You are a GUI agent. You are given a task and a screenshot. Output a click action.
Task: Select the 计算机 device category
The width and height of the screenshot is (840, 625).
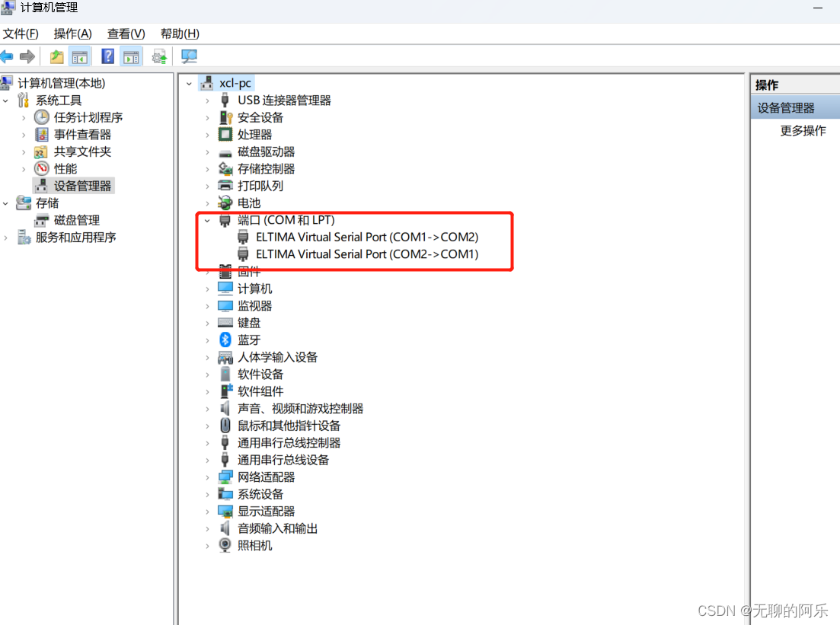pos(254,289)
